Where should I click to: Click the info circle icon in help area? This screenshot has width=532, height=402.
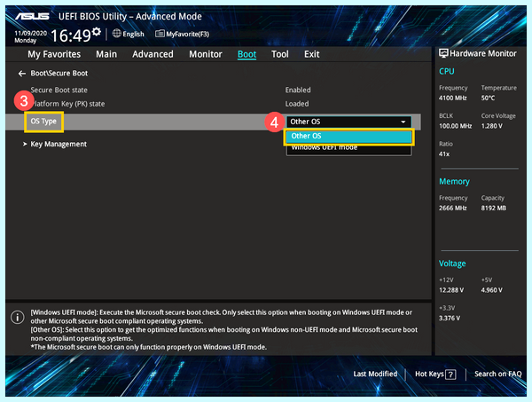18,317
